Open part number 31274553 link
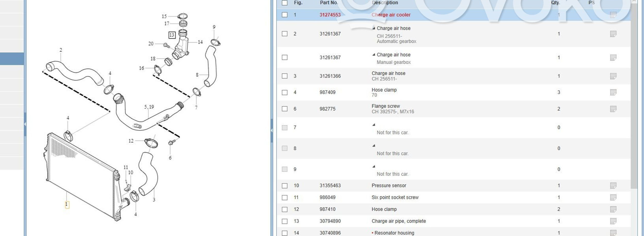644x236 pixels. [x=330, y=15]
